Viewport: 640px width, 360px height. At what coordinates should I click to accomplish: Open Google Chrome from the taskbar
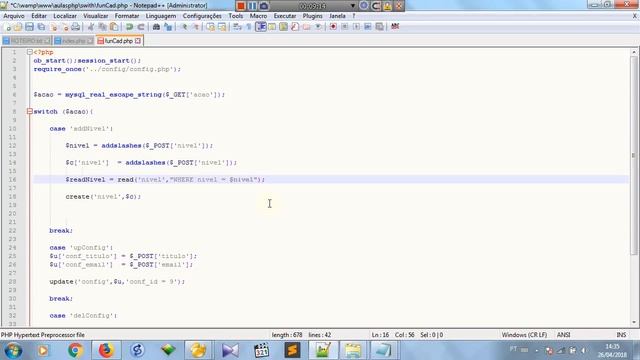click(75, 351)
